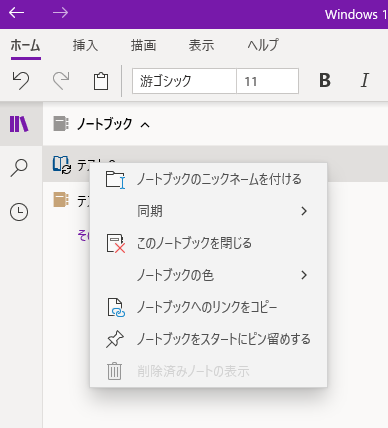Screen dimensions: 388x428
Task: Open the 同期 submenu
Action: point(209,211)
